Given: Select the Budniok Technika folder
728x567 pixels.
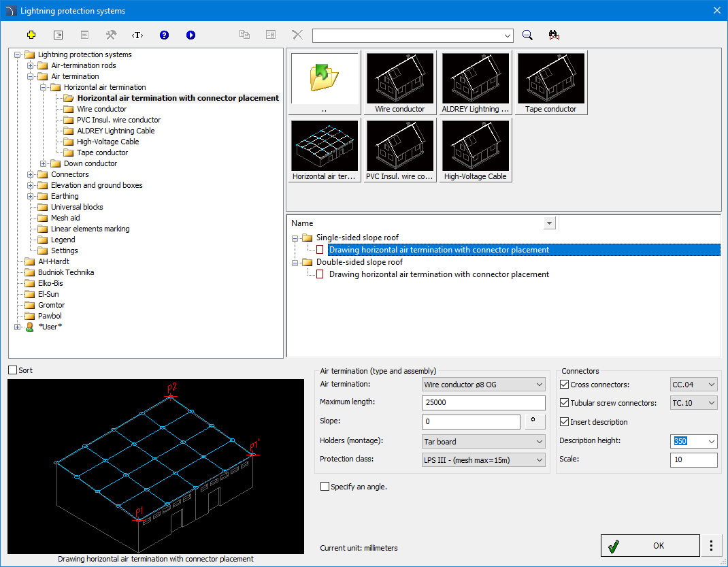Looking at the screenshot, I should pyautogui.click(x=65, y=272).
